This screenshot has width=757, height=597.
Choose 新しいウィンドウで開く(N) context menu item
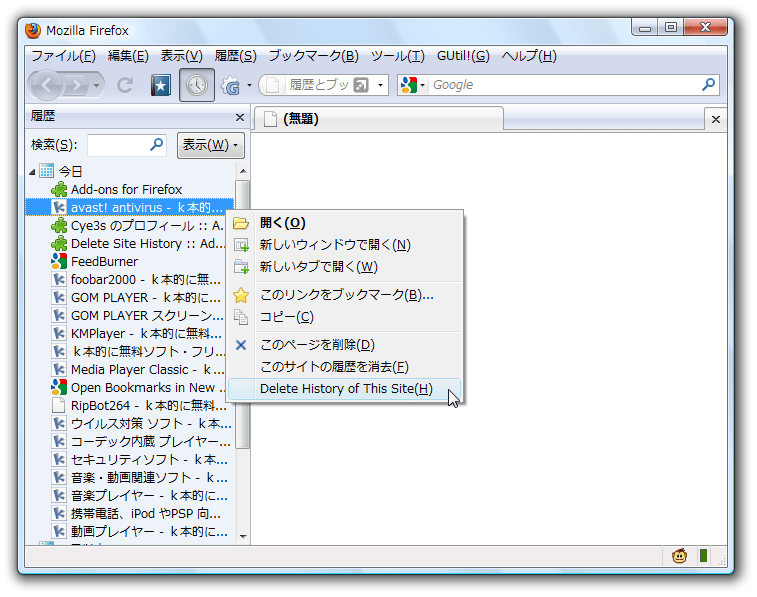[x=345, y=245]
